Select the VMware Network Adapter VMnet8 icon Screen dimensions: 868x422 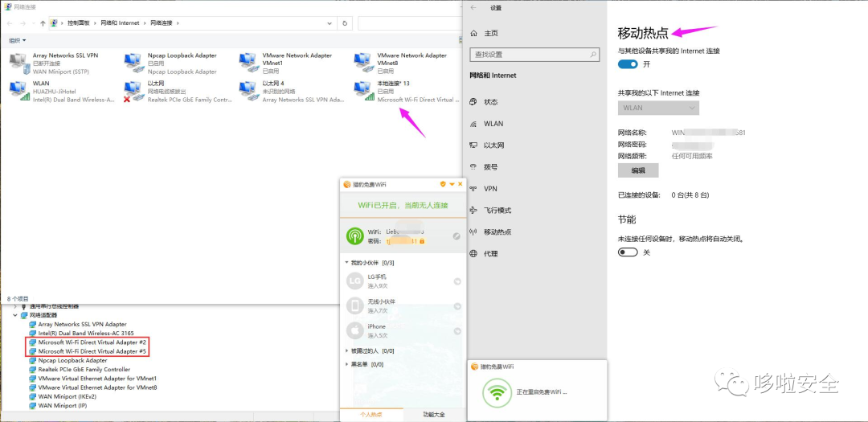pyautogui.click(x=365, y=64)
